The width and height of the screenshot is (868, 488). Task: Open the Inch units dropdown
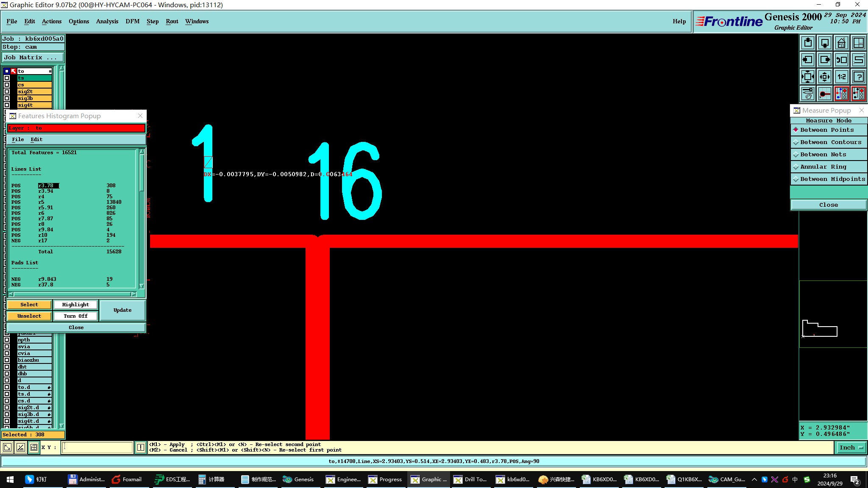click(x=851, y=447)
